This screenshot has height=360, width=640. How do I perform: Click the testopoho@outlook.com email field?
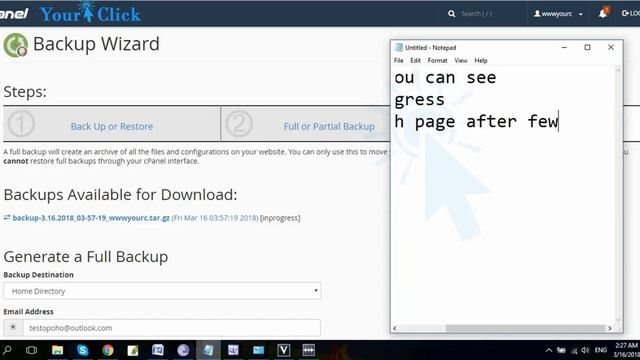(x=171, y=328)
